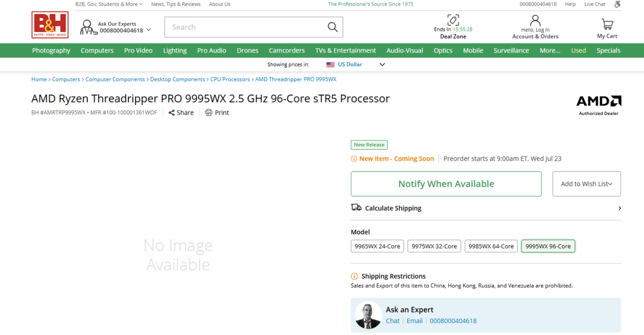Click the Ask Our Experts person icon

coord(87,27)
